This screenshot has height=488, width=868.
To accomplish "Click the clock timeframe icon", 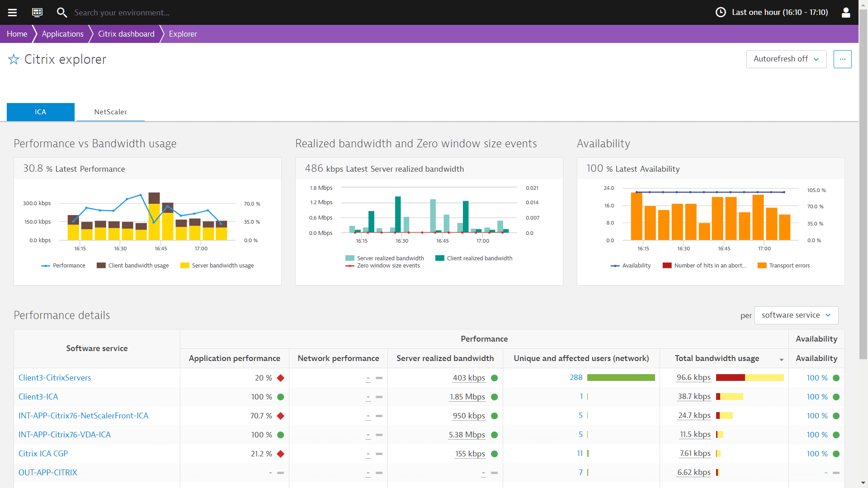I will tap(721, 12).
